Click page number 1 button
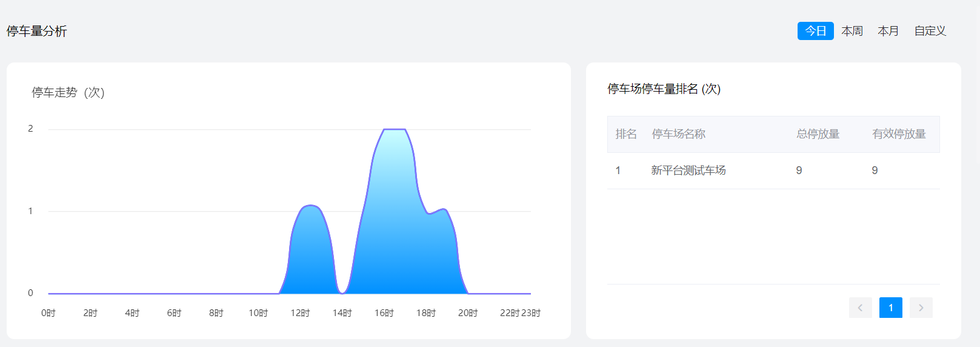Viewport: 980px width, 347px height. coord(890,308)
